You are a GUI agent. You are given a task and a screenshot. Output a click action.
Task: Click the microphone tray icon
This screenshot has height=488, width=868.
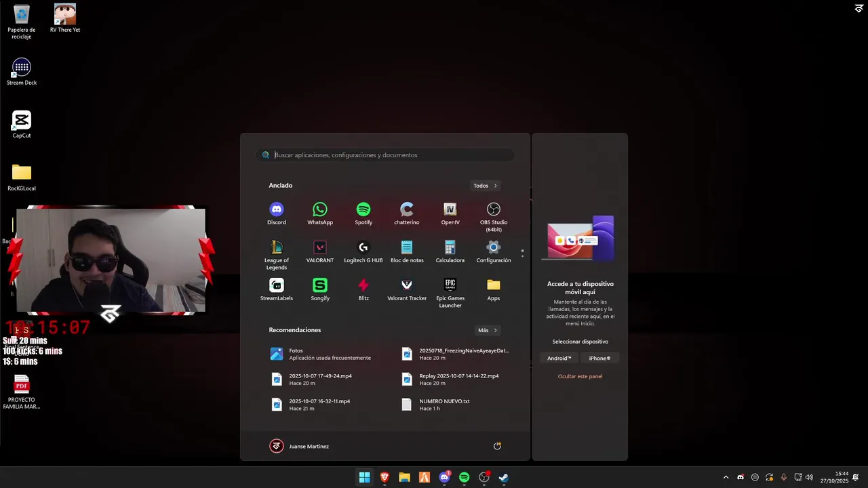click(784, 477)
